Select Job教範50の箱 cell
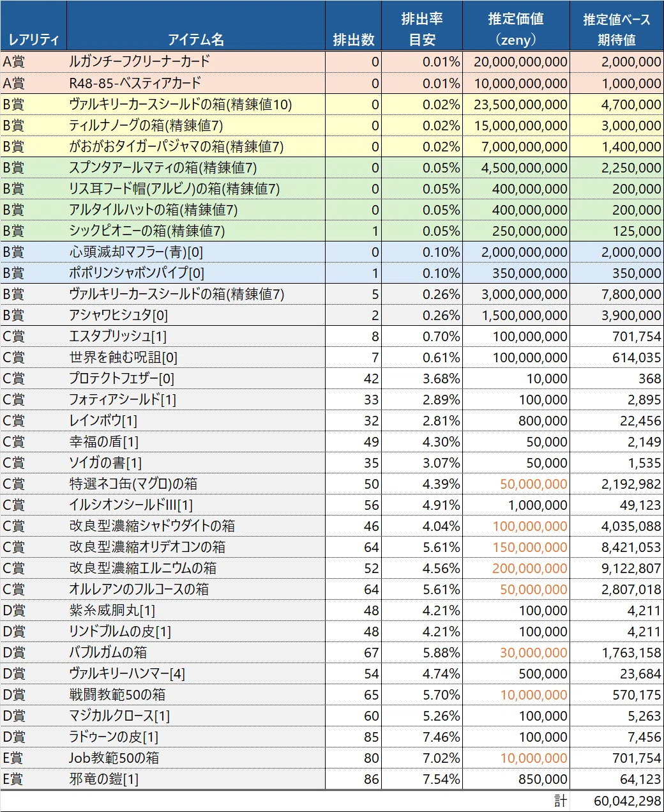664x812 pixels. 196,758
